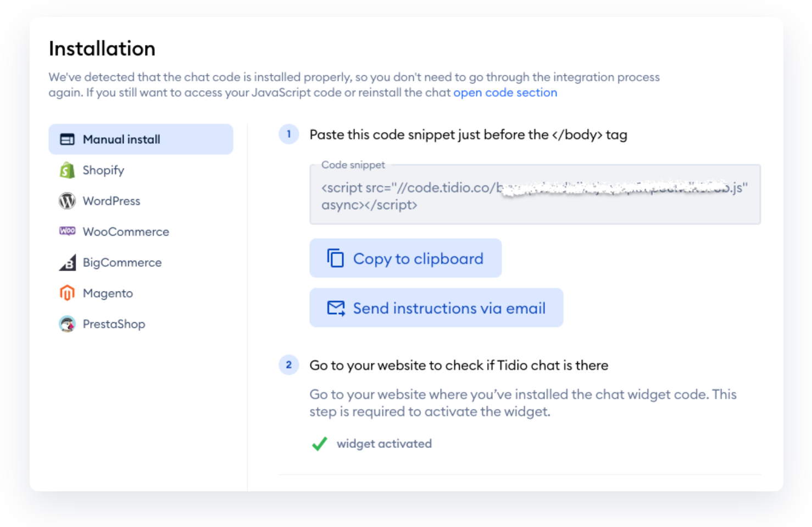The image size is (812, 527).
Task: Click the step 1 number badge
Action: [x=289, y=134]
